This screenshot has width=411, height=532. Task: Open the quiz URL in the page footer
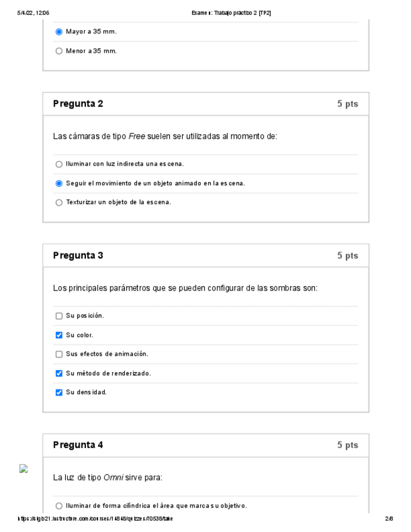pos(95,519)
